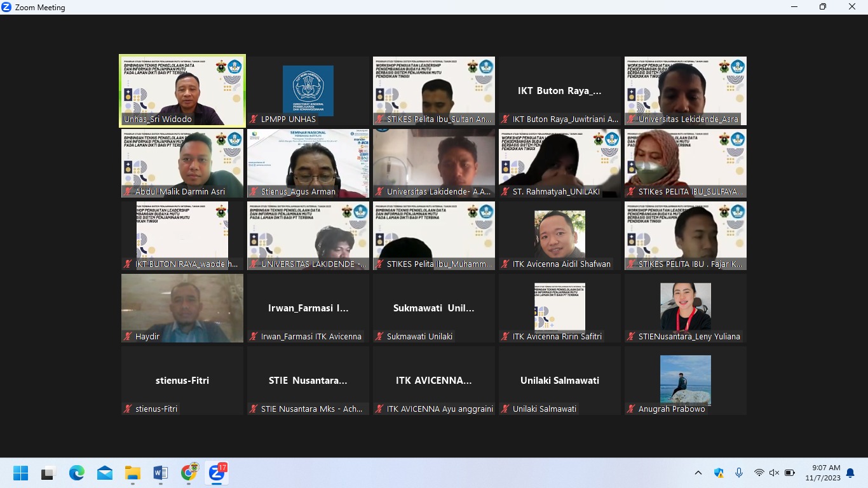Open Windows Security from system tray
Image resolution: width=868 pixels, height=488 pixels.
click(x=719, y=473)
